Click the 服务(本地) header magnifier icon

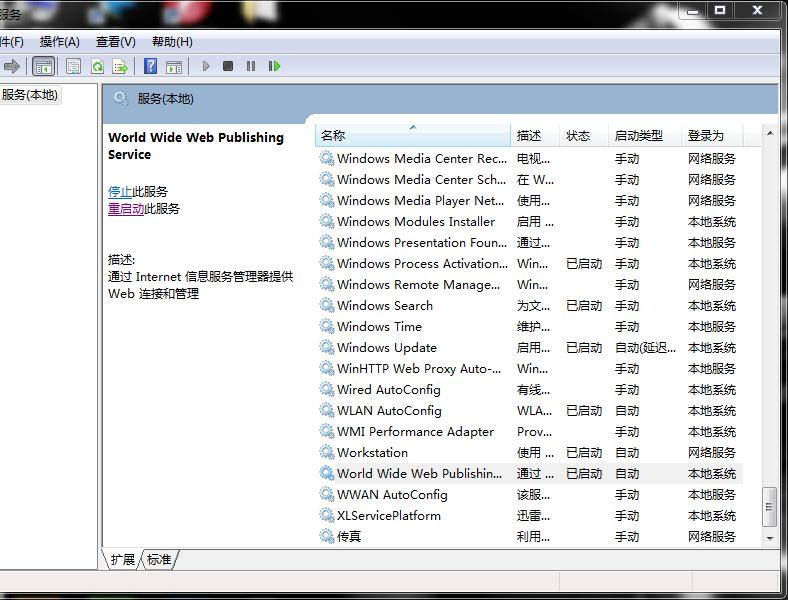[121, 98]
